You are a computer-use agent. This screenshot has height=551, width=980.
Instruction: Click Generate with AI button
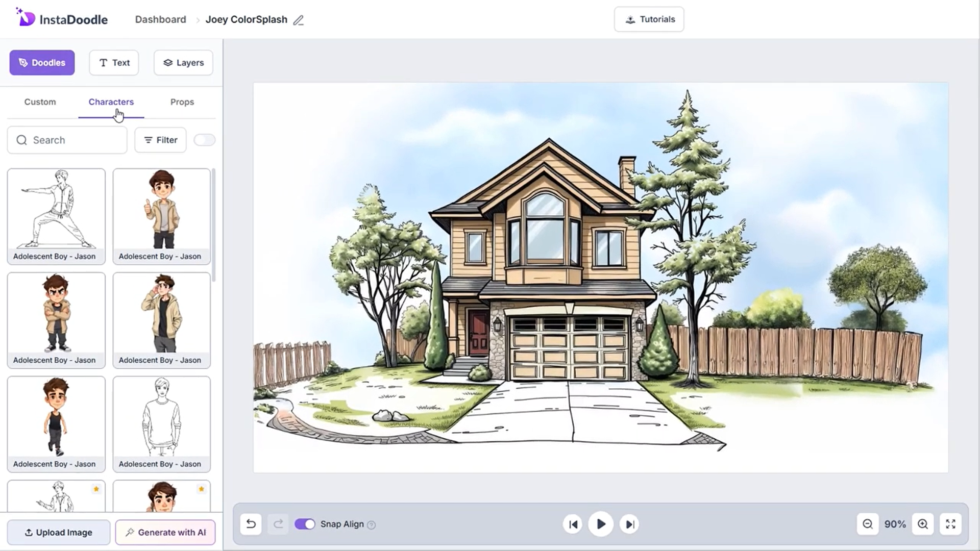tap(165, 532)
